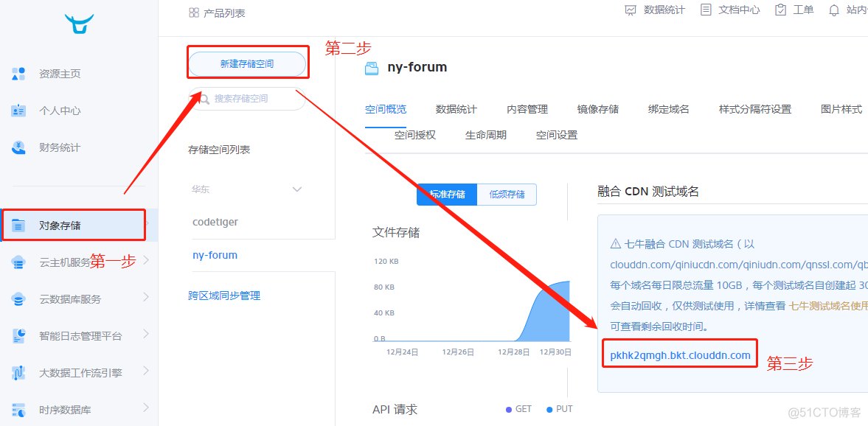The width and height of the screenshot is (868, 426).
Task: Click the 对象存储 folder icon
Action: pos(18,226)
